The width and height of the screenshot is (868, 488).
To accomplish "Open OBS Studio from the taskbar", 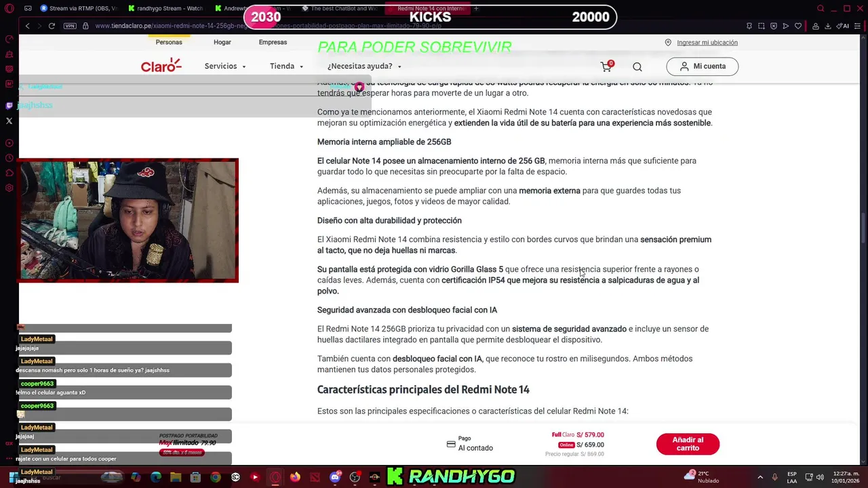I will (355, 477).
